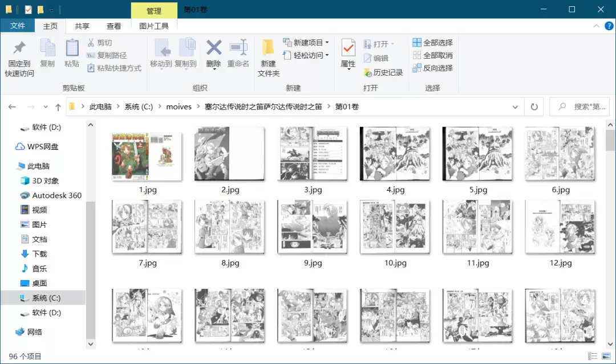The height and width of the screenshot is (364, 616).
Task: Select the 1.jpg color cover thumbnail
Action: 147,157
